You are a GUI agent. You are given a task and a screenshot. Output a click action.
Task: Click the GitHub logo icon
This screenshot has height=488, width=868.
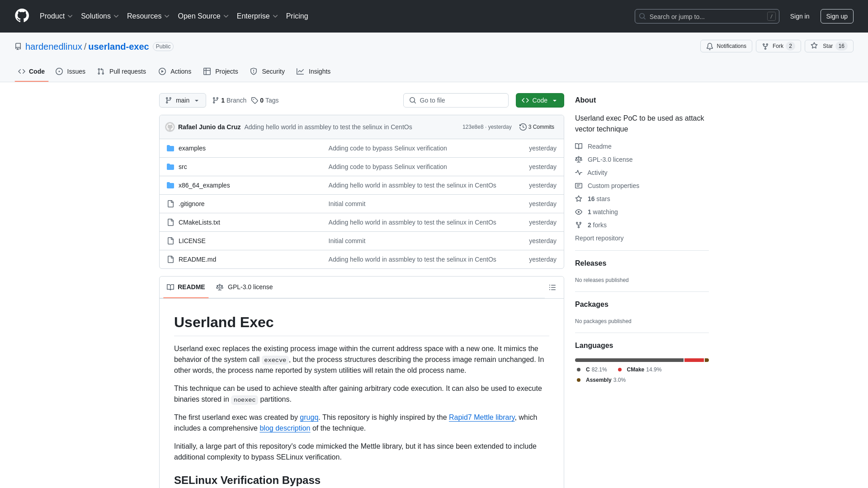pyautogui.click(x=22, y=16)
